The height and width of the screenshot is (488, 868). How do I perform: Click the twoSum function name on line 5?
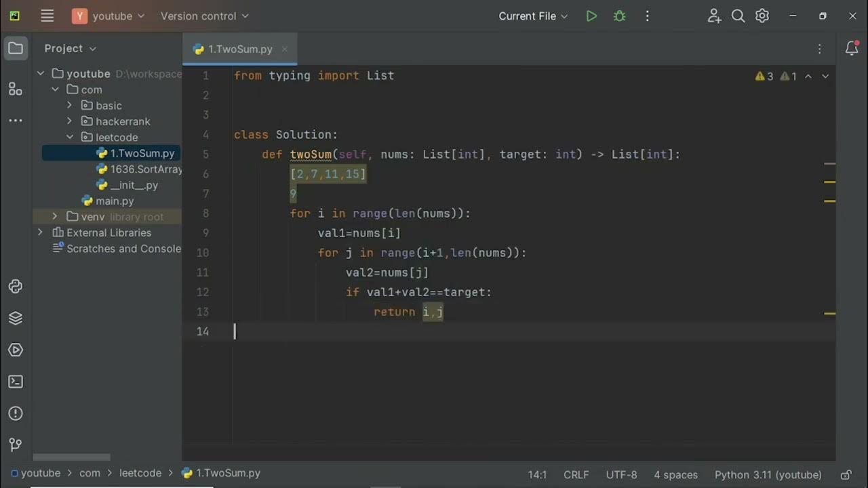[311, 155]
